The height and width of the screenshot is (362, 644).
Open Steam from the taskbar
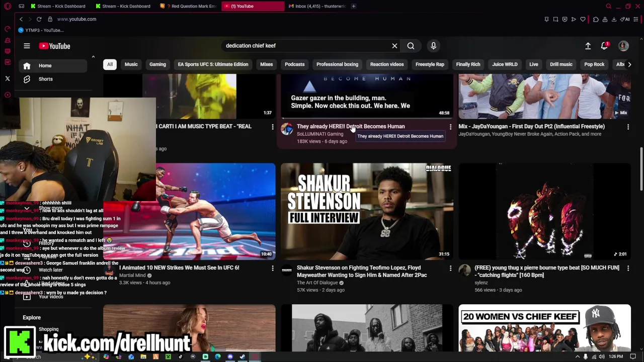pos(243,356)
